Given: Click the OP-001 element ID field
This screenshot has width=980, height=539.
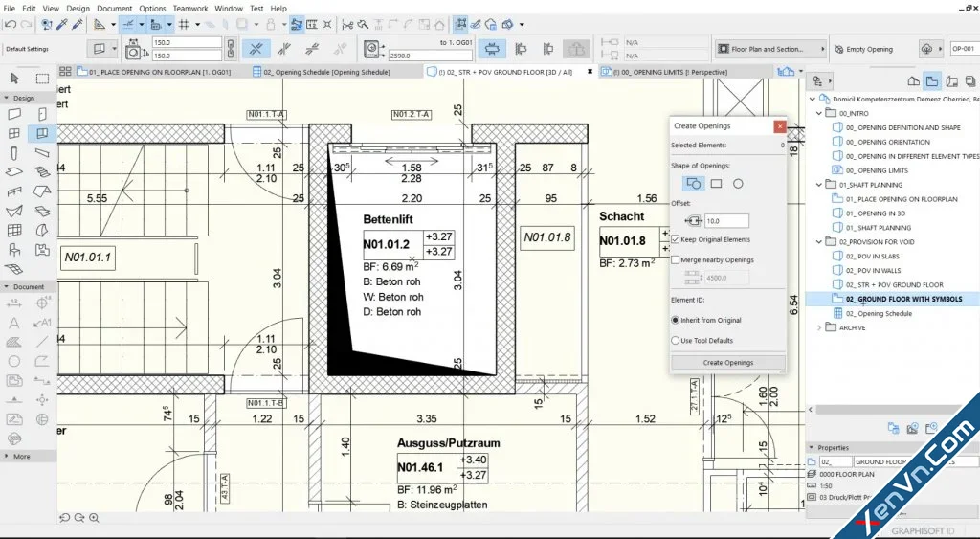Looking at the screenshot, I should [x=963, y=49].
